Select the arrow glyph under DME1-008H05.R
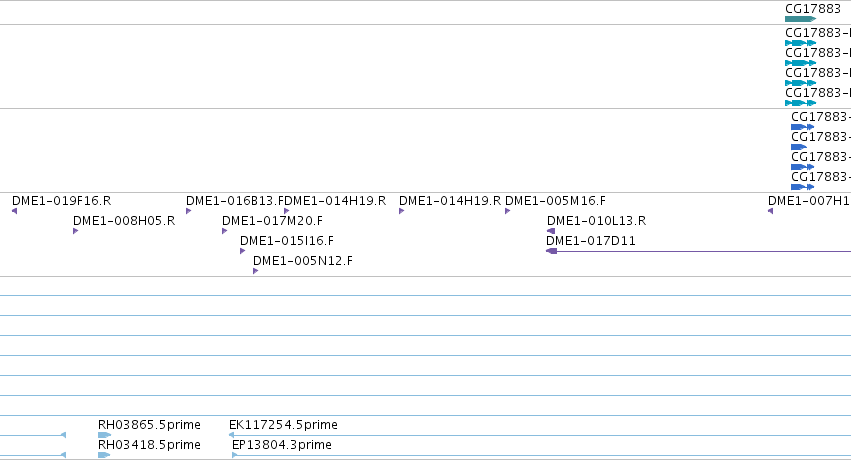This screenshot has height=460, width=851. point(75,231)
